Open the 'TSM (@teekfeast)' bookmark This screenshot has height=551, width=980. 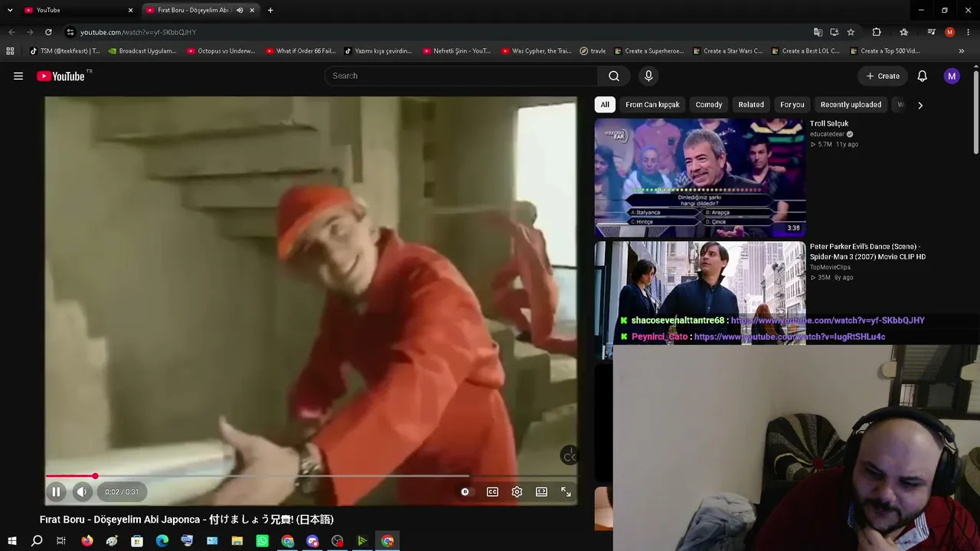[x=65, y=51]
